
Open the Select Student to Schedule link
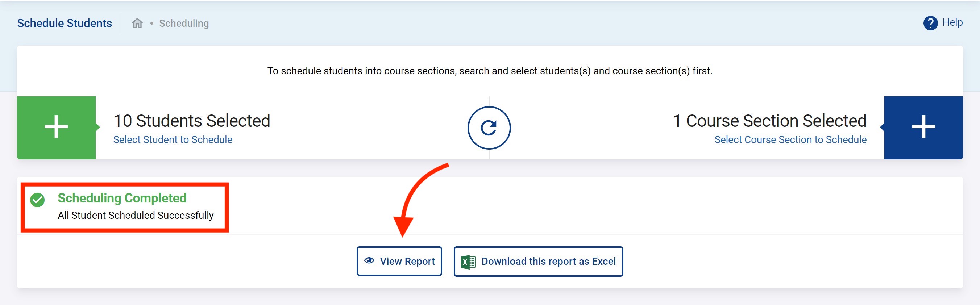(173, 139)
